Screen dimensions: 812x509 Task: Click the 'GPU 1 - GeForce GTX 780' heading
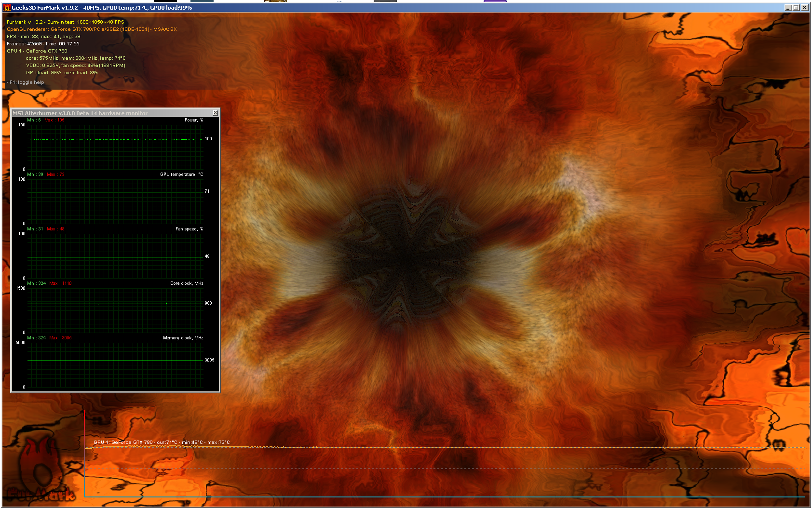click(x=37, y=51)
